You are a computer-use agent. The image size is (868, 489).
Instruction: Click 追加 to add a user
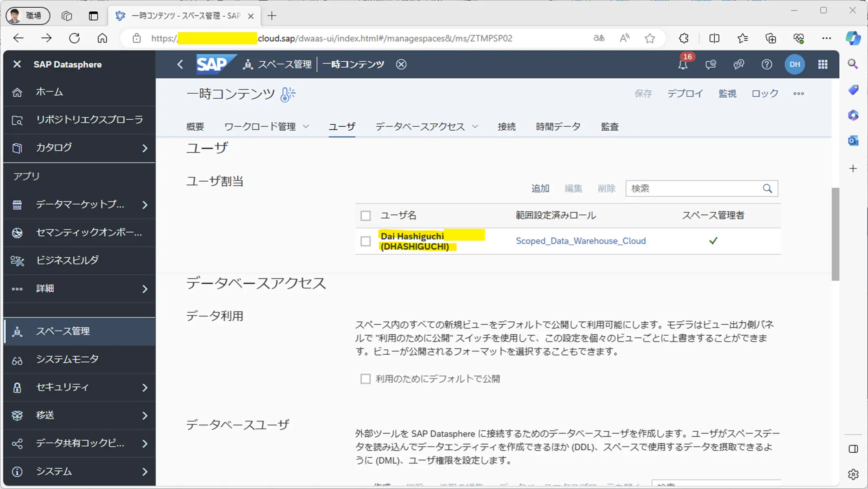540,189
